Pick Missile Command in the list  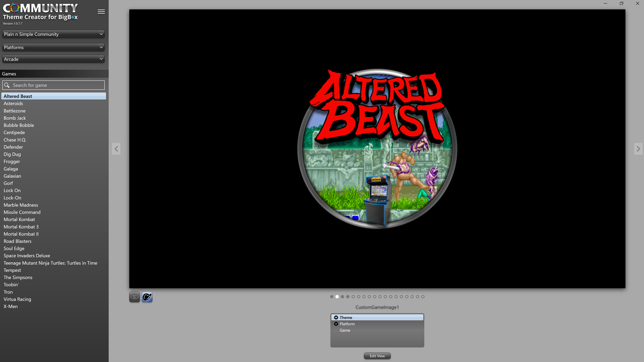(53, 212)
